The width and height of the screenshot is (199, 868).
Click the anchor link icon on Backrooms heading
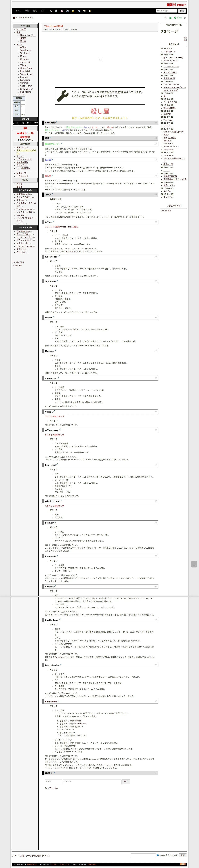(156, 701)
